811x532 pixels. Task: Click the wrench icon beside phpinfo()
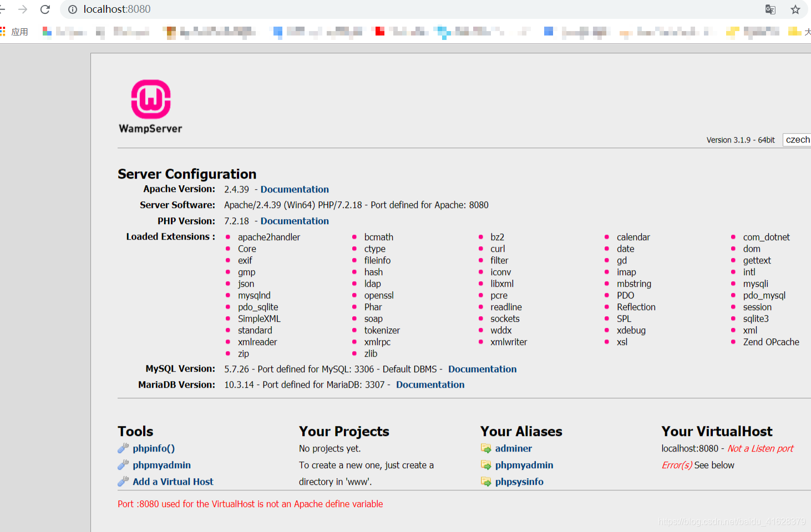123,448
